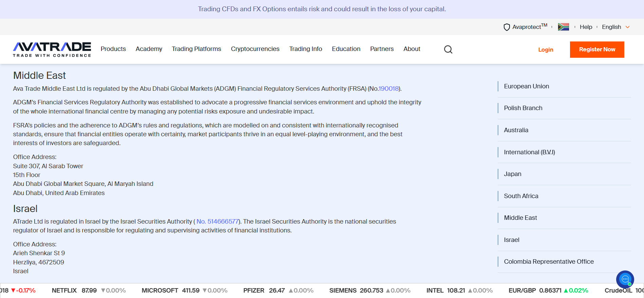Click the 'Abu Dhabi, United Arab Emirates' line

[59, 193]
